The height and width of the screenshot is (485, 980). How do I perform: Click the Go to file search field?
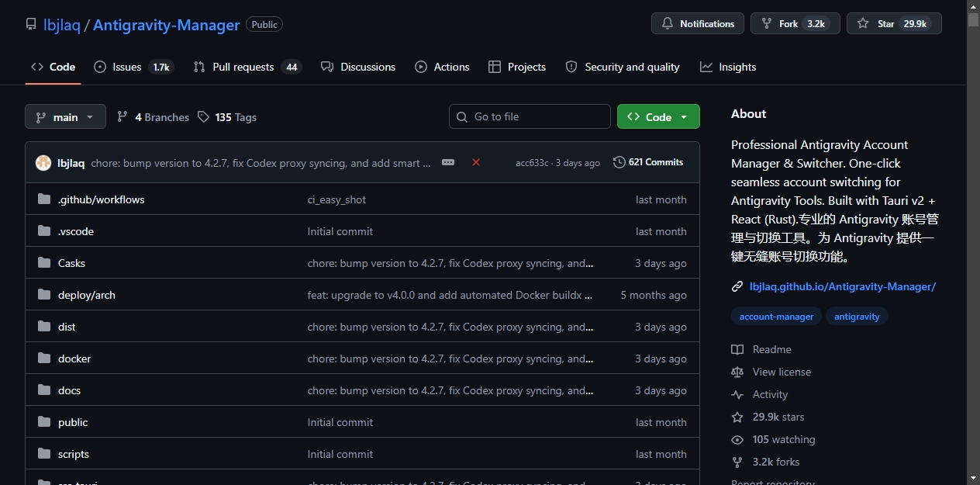tap(530, 116)
